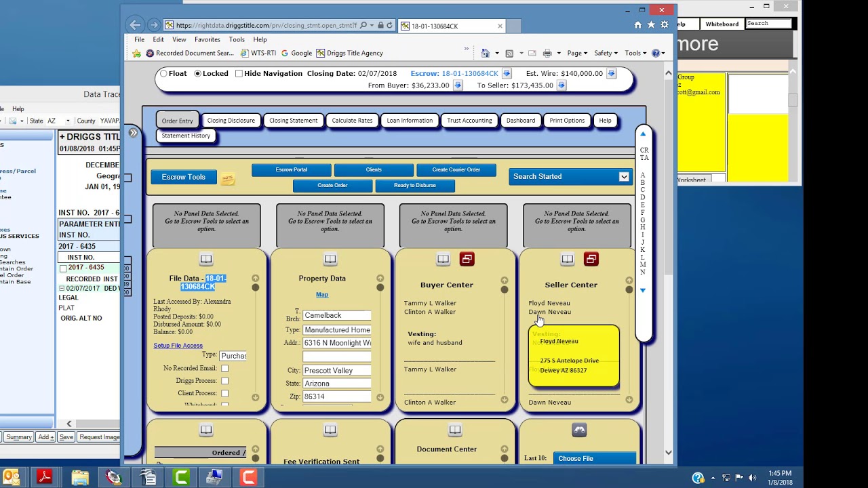The width and height of the screenshot is (868, 488).
Task: Open the Seller Center book icon
Action: [x=568, y=260]
